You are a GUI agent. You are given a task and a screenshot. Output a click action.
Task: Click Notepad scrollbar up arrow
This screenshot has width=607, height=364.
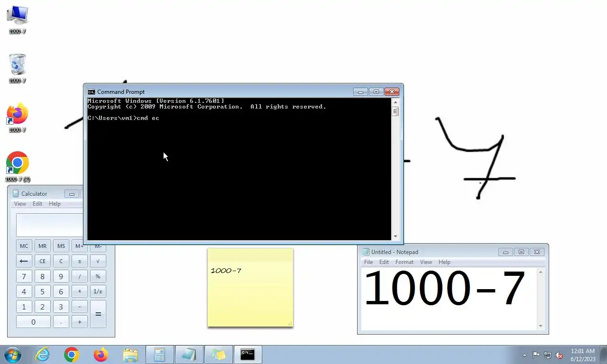click(541, 272)
